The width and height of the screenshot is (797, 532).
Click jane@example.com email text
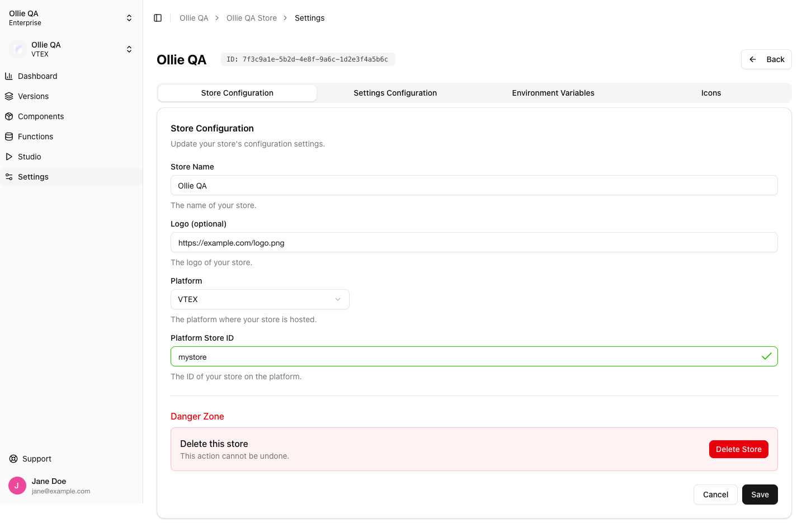61,491
